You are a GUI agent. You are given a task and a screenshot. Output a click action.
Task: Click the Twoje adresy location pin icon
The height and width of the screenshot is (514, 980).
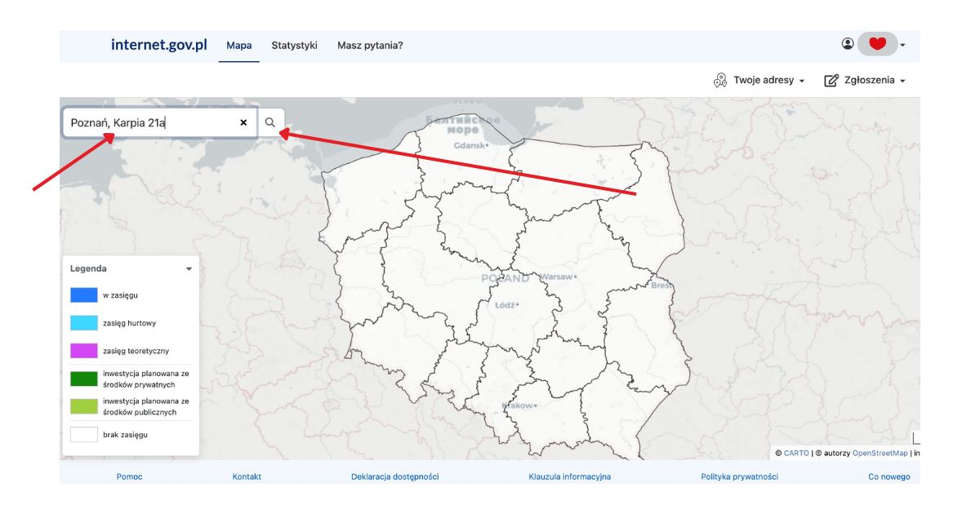(719, 81)
